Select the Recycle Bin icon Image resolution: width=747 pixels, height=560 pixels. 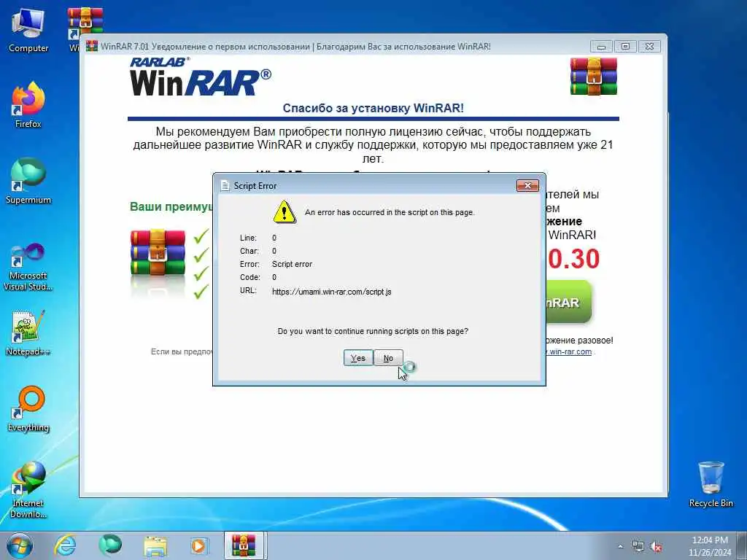coord(711,484)
